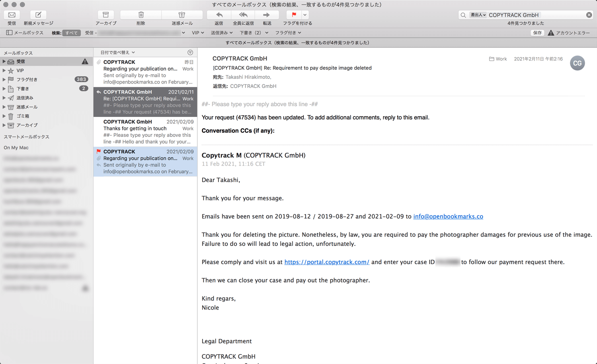Click the Work folder label in header
The width and height of the screenshot is (597, 364).
[x=498, y=59]
